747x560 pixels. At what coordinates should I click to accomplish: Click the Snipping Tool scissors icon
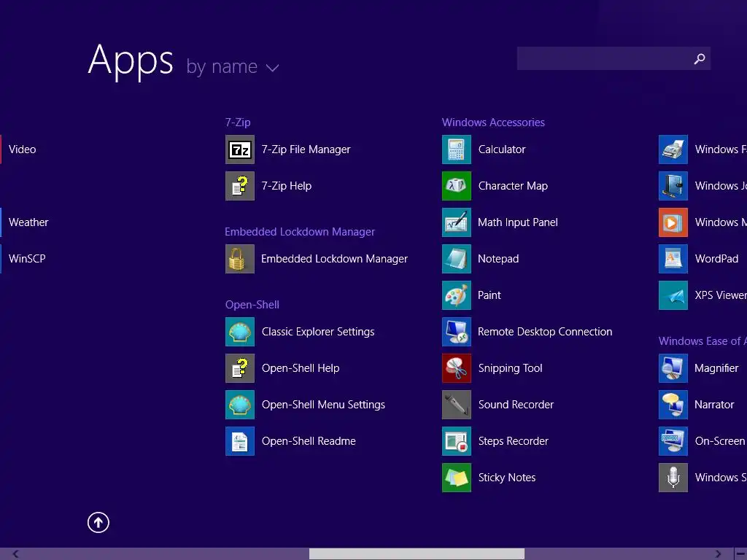(x=457, y=368)
